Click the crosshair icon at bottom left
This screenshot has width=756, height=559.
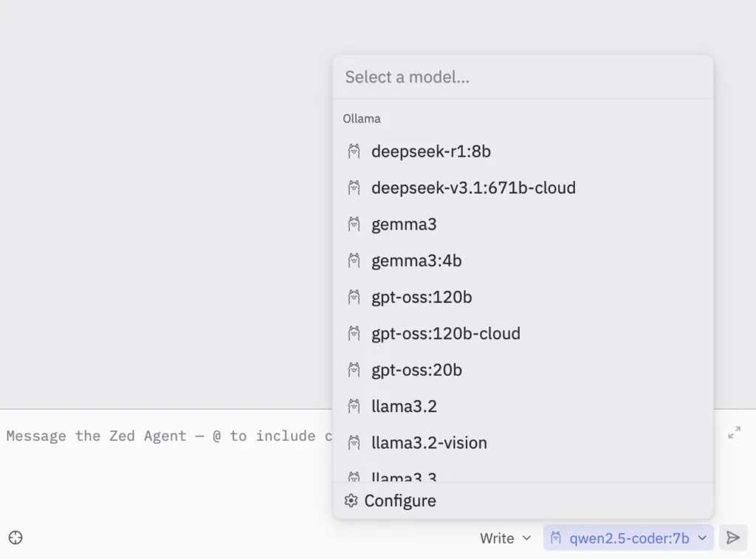click(16, 538)
